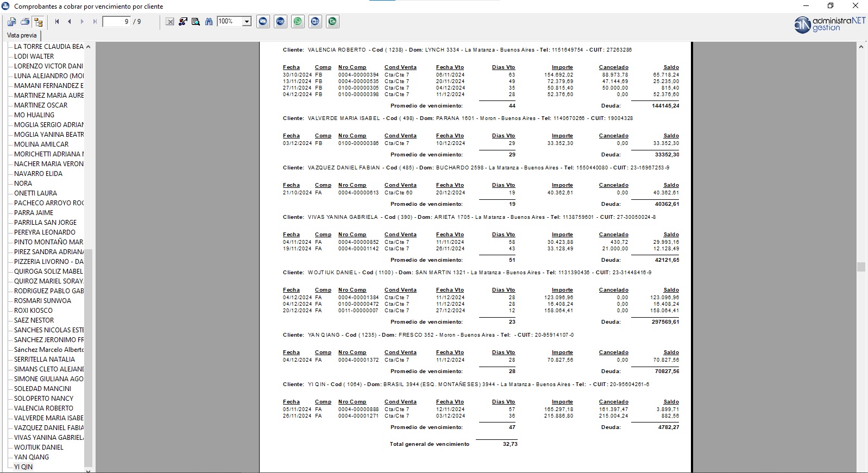Share the report via WhatsApp icon
Image resolution: width=868 pixels, height=473 pixels.
pyautogui.click(x=298, y=22)
